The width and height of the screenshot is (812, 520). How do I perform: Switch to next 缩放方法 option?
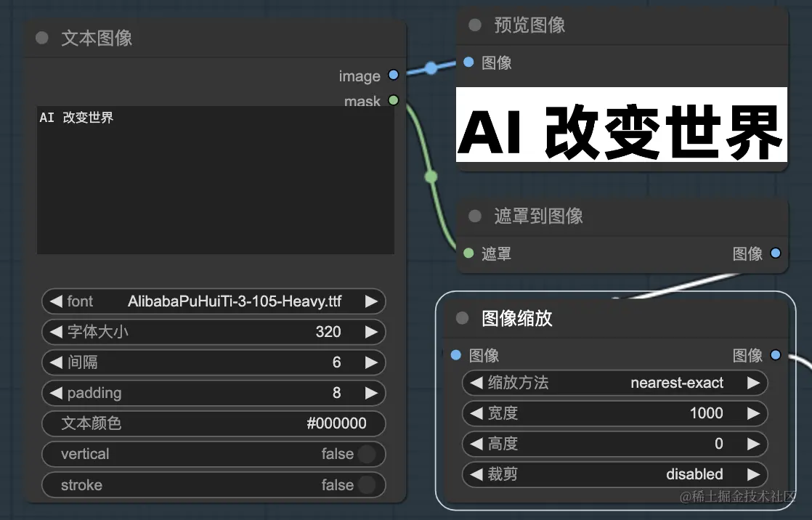click(753, 383)
